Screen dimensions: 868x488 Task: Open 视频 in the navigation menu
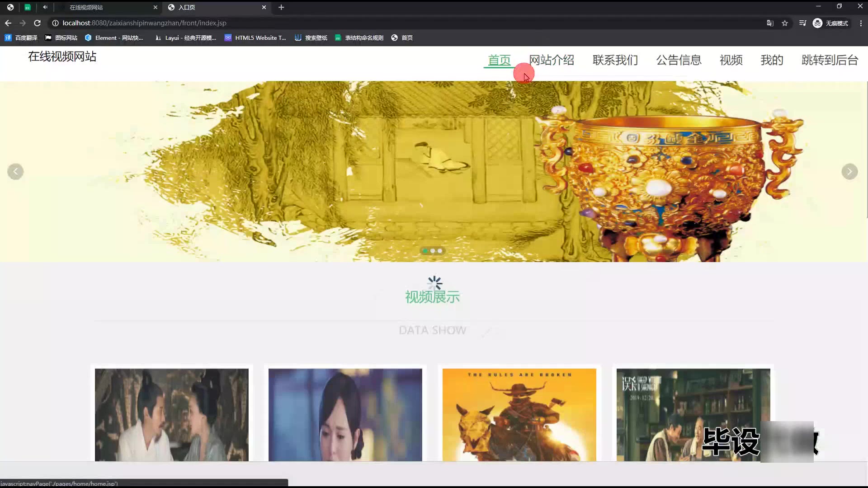tap(731, 60)
